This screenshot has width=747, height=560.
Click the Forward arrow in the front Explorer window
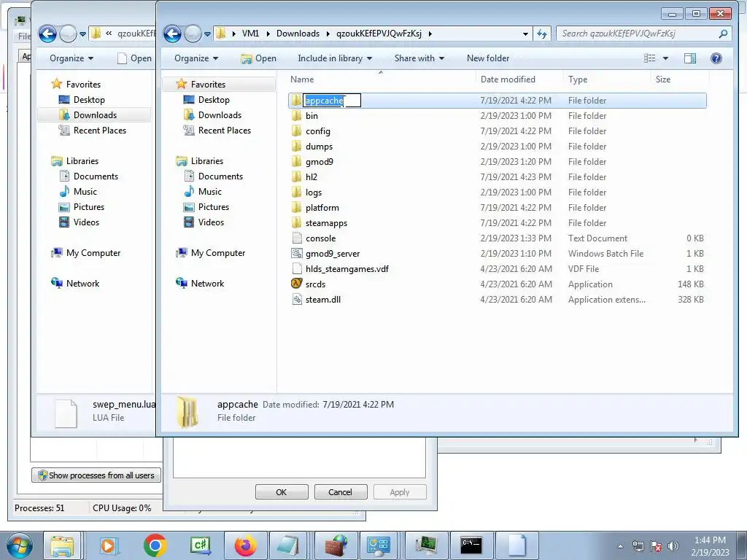point(193,34)
